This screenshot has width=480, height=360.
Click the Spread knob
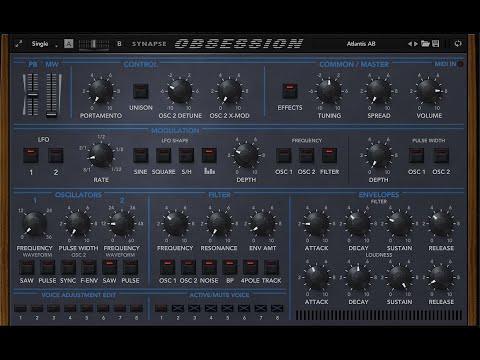[379, 91]
